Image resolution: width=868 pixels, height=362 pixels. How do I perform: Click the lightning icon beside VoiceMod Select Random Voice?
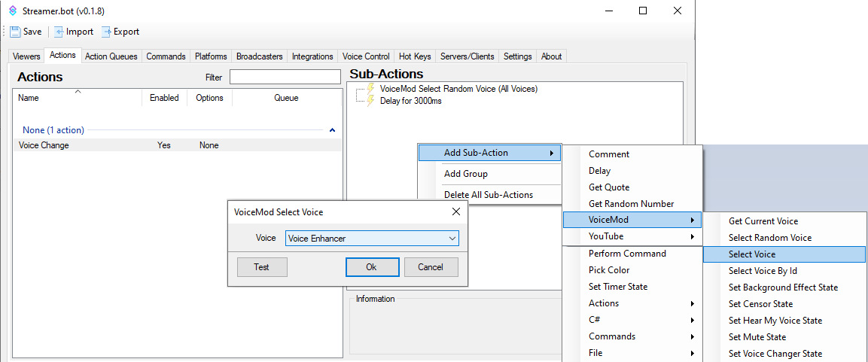(371, 89)
